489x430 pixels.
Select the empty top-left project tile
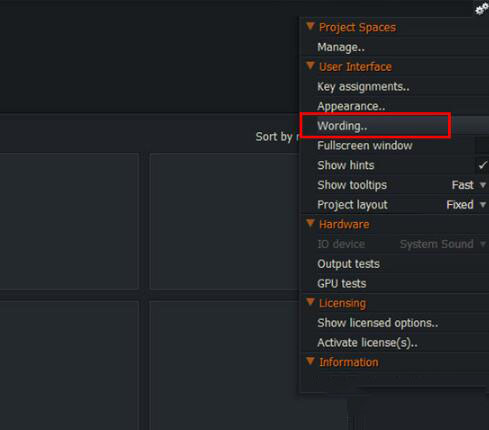[69, 221]
